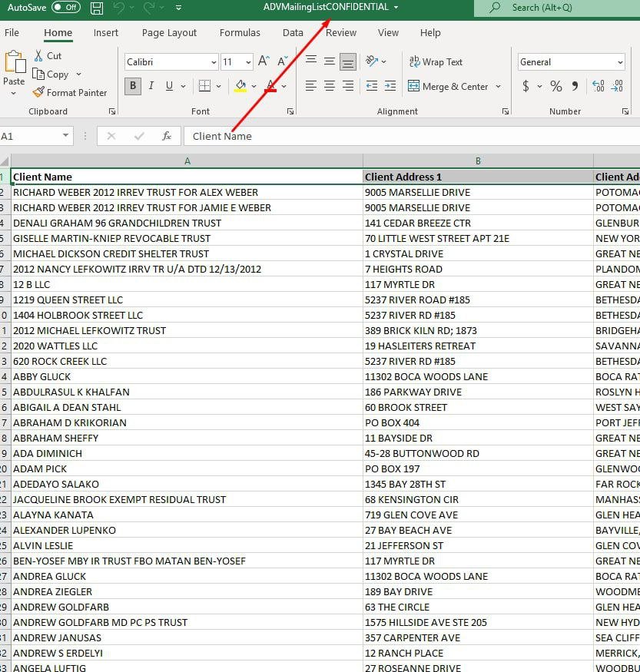Click the Insert Function fx icon
The height and width of the screenshot is (672, 640).
coord(167,136)
